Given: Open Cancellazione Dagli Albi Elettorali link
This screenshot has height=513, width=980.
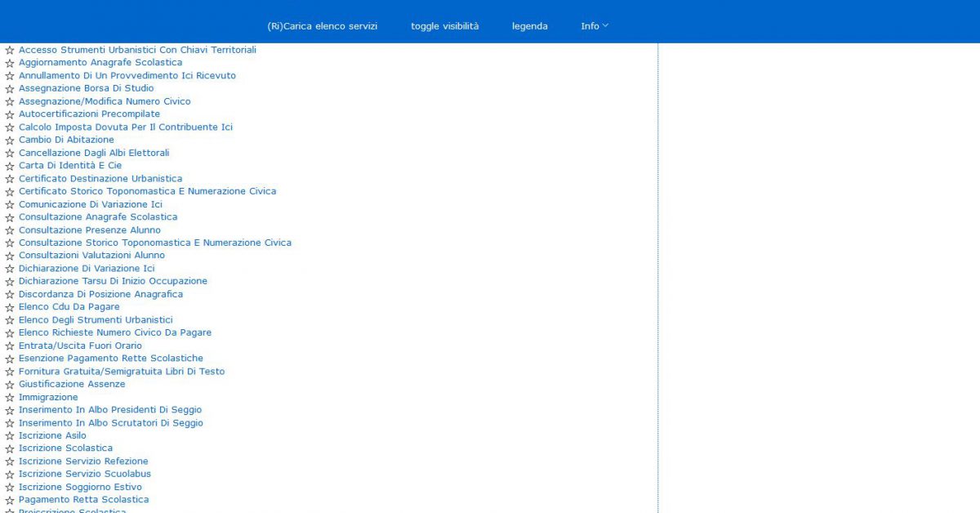Looking at the screenshot, I should [x=94, y=153].
